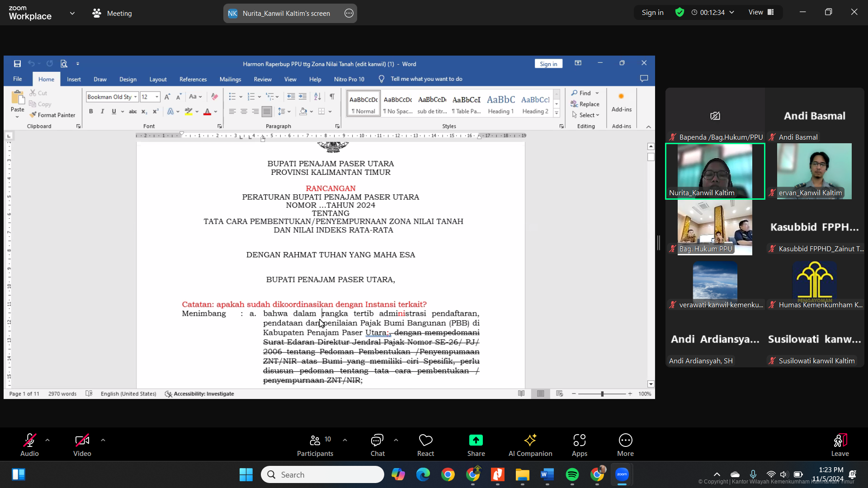Toggle Italic formatting in Word ribbon
The width and height of the screenshot is (868, 488).
tap(102, 112)
